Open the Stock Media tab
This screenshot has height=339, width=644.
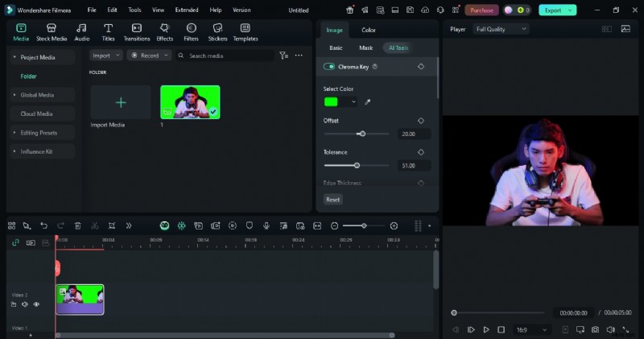point(52,32)
